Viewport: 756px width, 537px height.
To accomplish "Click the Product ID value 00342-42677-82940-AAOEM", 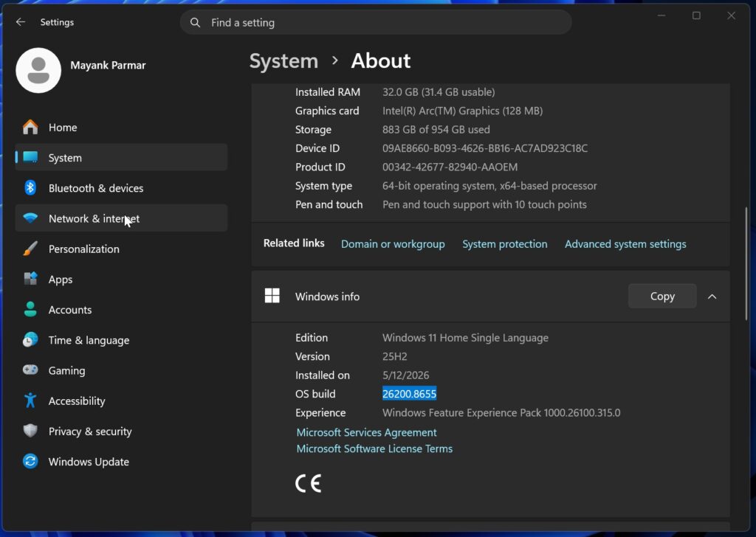I will 450,167.
